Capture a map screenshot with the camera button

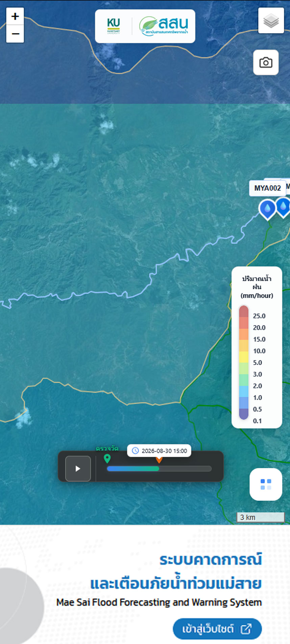coord(266,62)
